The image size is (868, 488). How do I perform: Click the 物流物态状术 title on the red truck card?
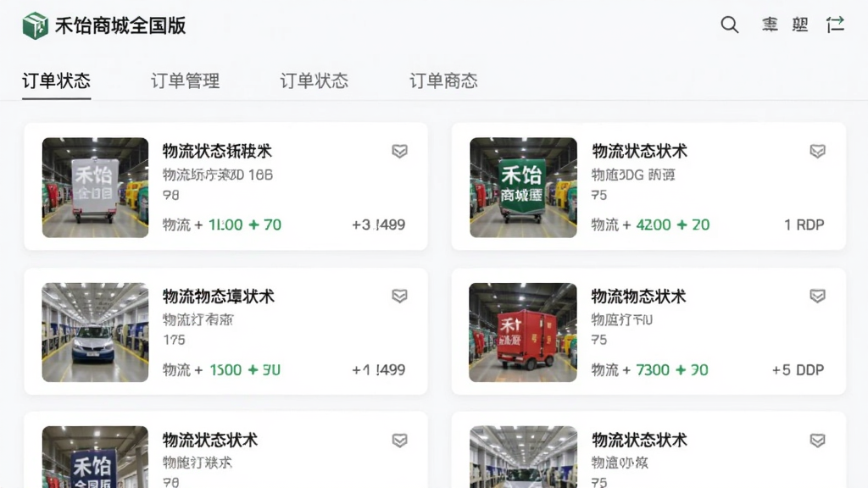click(x=639, y=297)
